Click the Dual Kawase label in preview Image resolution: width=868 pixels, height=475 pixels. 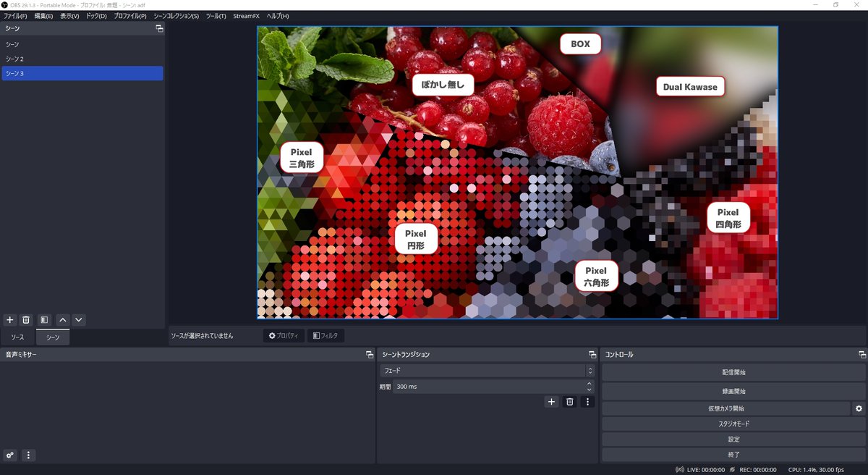pyautogui.click(x=691, y=87)
